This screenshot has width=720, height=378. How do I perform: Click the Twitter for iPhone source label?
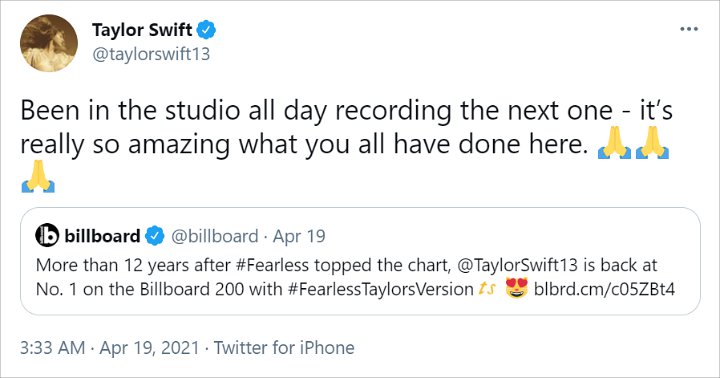tap(284, 348)
